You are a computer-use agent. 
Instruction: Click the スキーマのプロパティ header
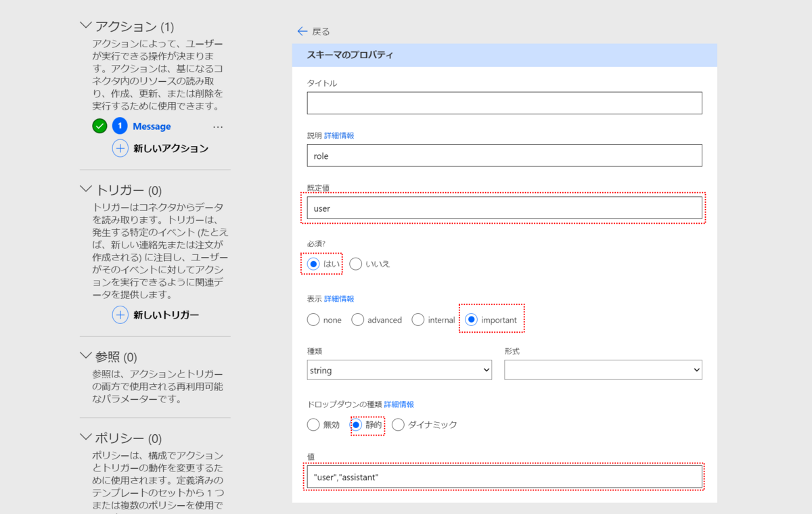[504, 55]
